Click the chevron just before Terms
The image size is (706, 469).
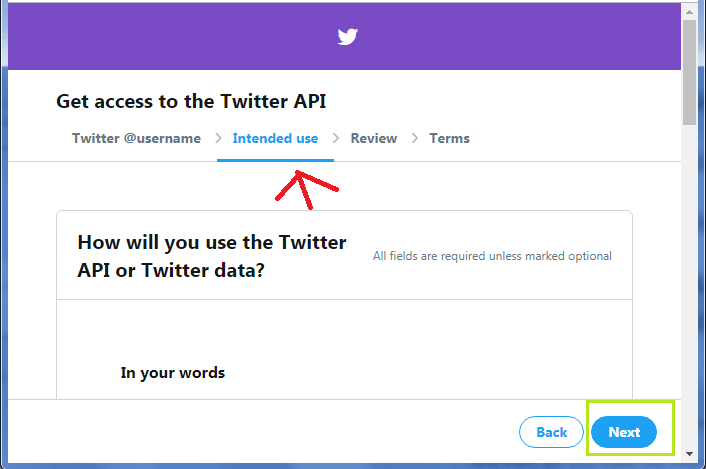click(x=414, y=139)
